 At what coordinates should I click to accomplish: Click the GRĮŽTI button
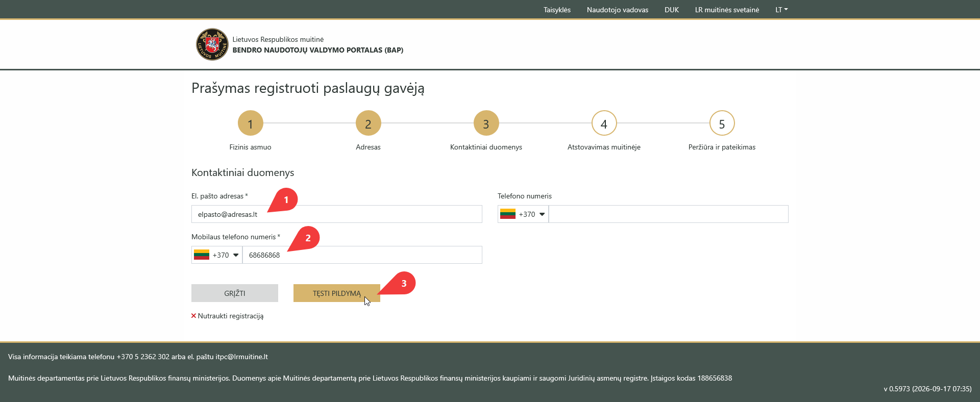[235, 293]
